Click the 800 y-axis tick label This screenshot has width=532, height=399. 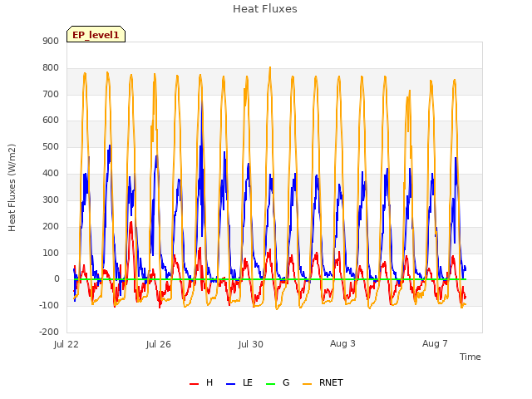(51, 68)
